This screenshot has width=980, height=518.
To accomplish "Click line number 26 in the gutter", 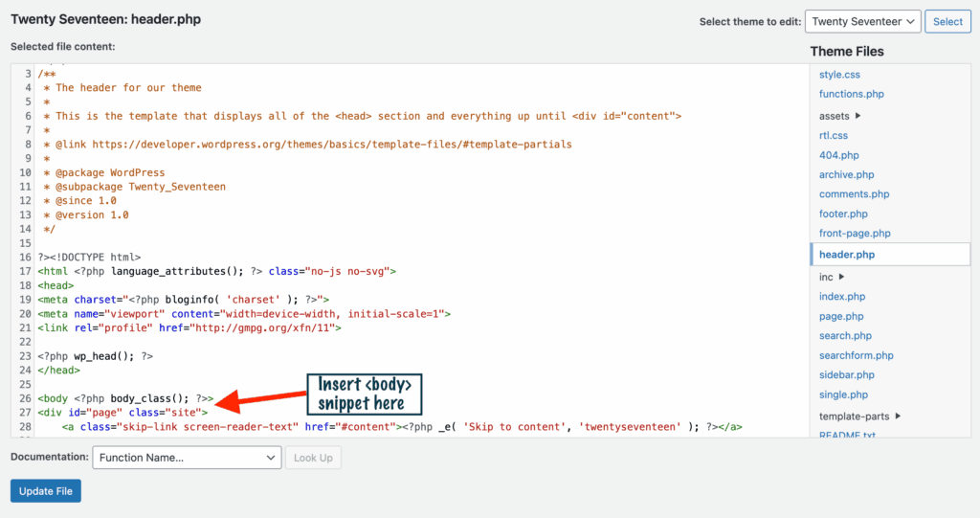I will pos(25,398).
